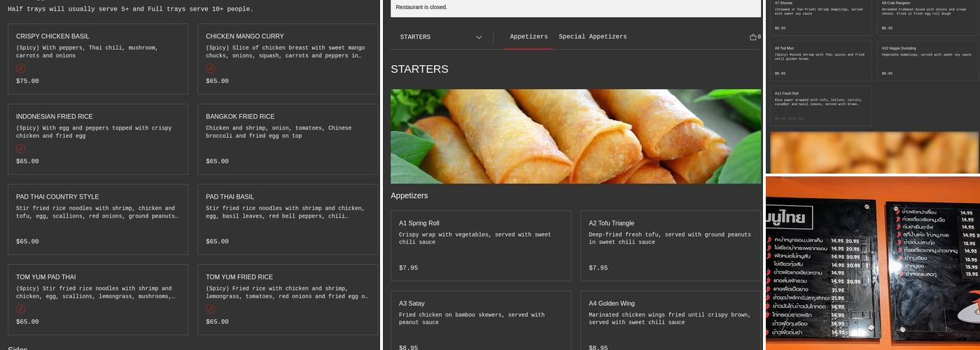
Task: Select the Pad Thai Country Style card
Action: pos(98,219)
